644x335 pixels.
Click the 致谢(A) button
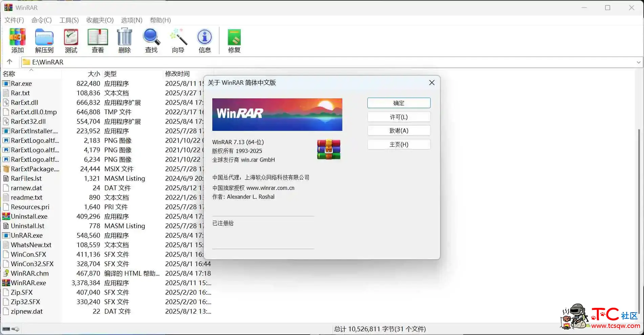click(399, 131)
